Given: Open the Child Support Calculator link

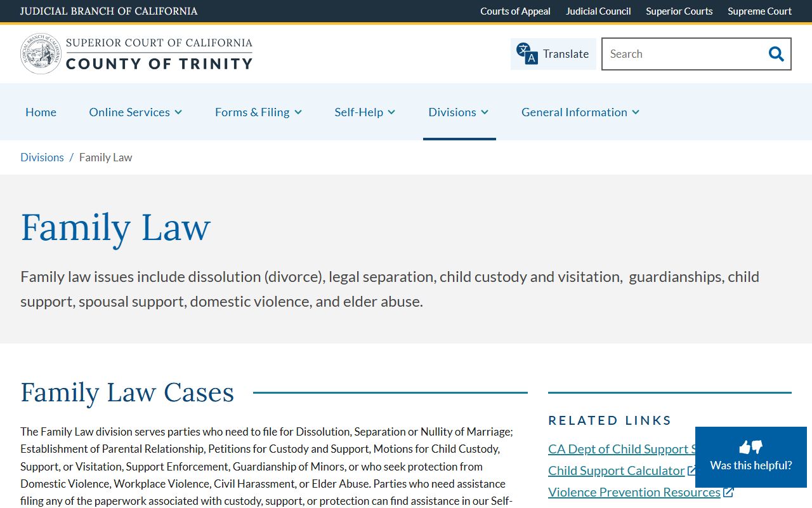Looking at the screenshot, I should coord(616,471).
